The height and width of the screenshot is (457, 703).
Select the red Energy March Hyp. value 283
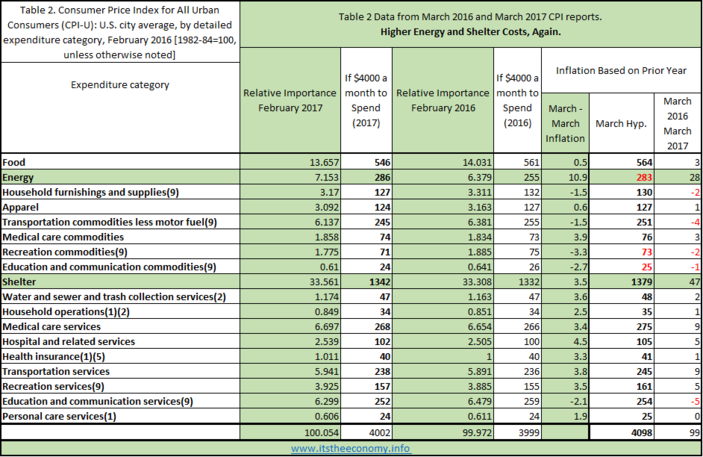(644, 177)
